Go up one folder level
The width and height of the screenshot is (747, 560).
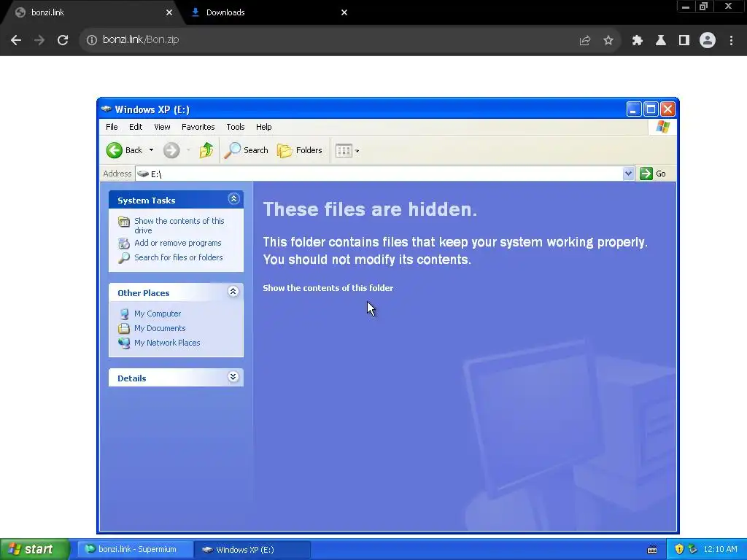206,150
